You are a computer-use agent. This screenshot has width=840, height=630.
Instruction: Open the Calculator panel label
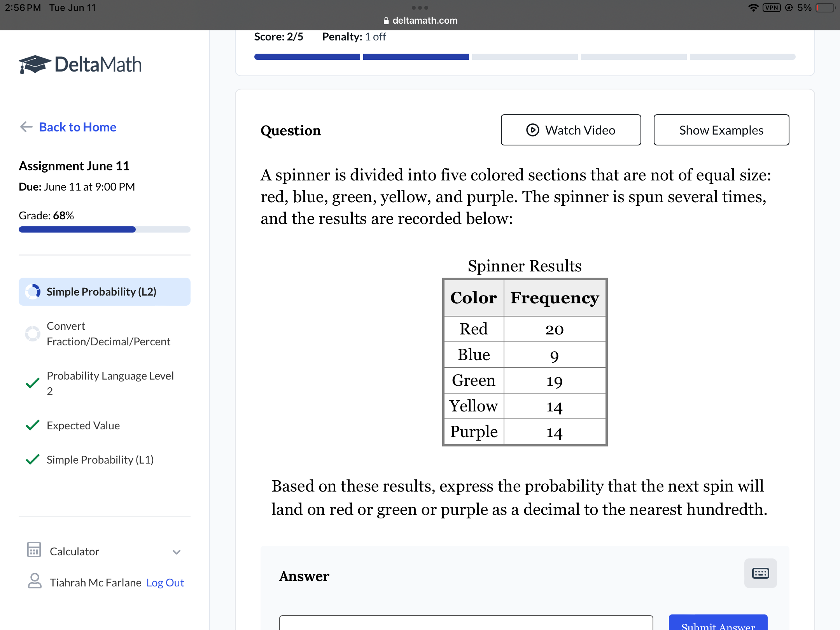coord(74,551)
